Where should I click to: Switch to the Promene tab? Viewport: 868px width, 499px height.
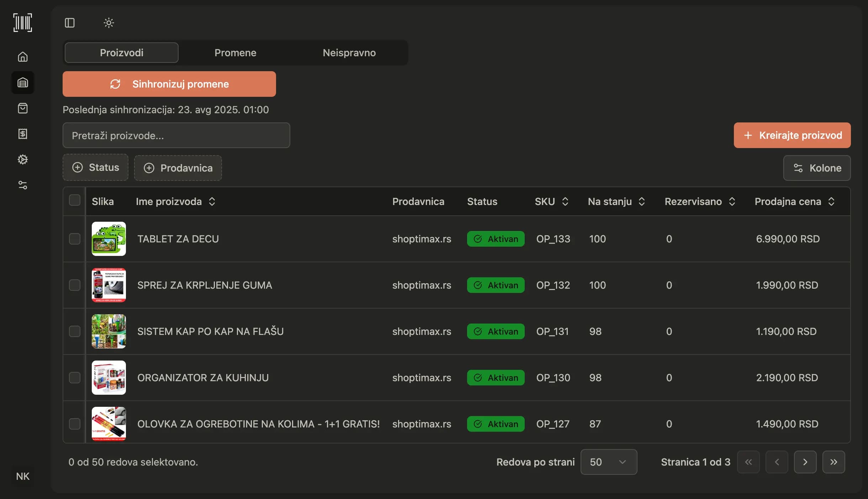pyautogui.click(x=235, y=53)
